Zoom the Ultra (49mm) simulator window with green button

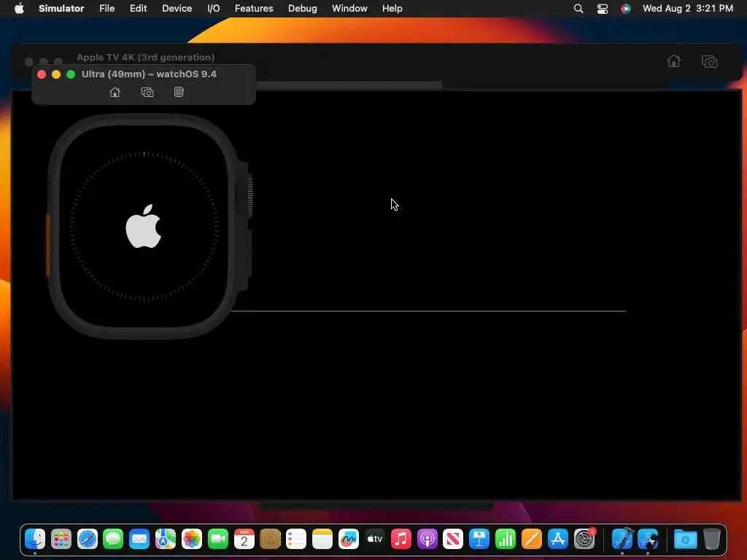point(71,74)
